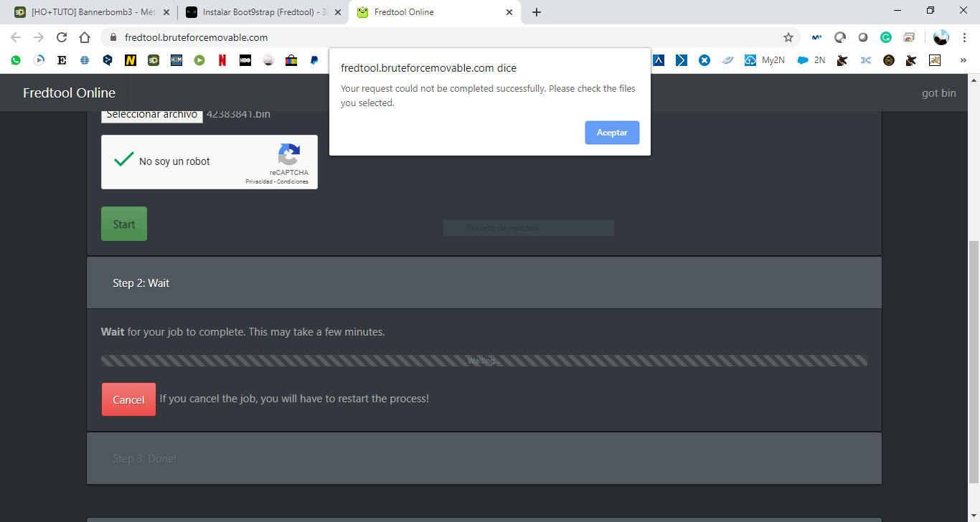Select the Fredtool Online tab
The width and height of the screenshot is (980, 522).
tap(433, 12)
